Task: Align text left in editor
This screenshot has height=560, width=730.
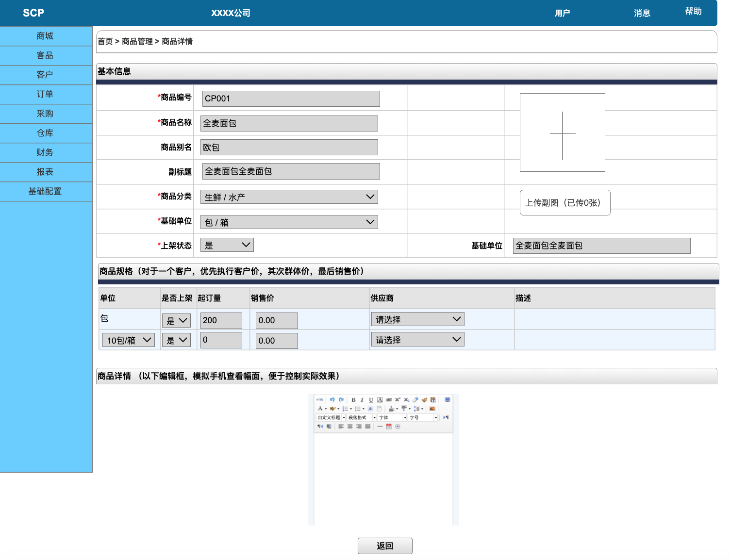Action: point(341,427)
